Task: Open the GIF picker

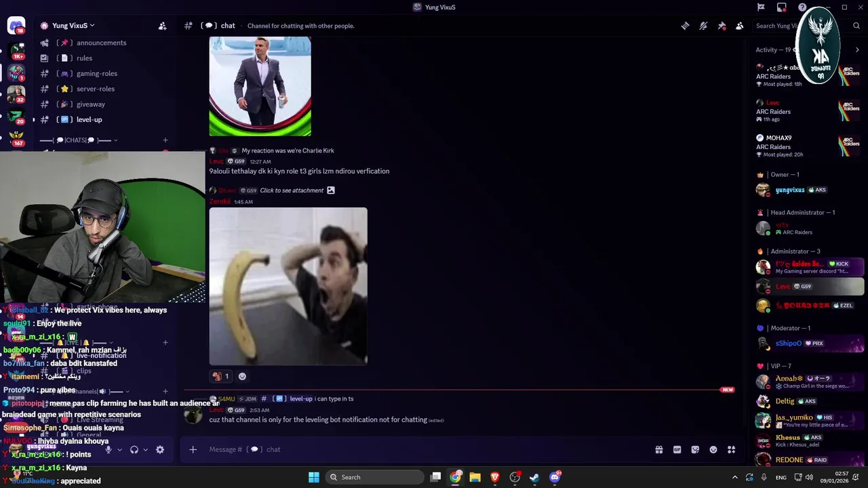Action: pos(677,449)
